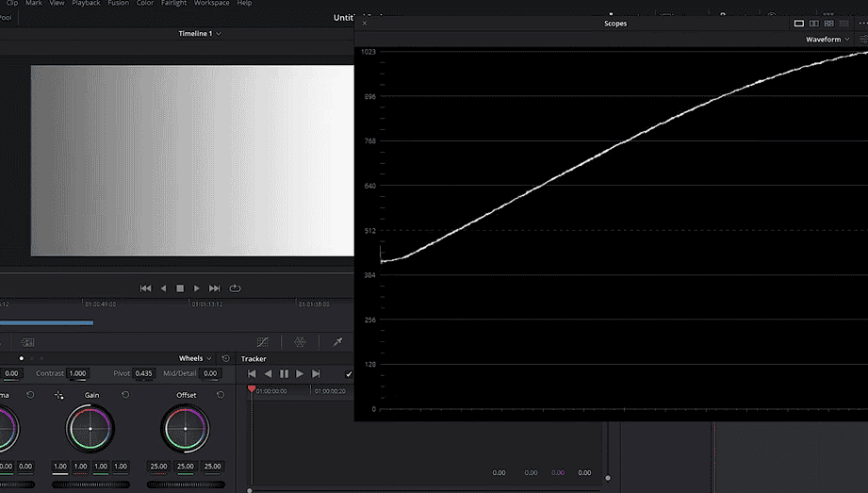Image resolution: width=868 pixels, height=493 pixels.
Task: Open the Fairlight menu
Action: coord(173,4)
